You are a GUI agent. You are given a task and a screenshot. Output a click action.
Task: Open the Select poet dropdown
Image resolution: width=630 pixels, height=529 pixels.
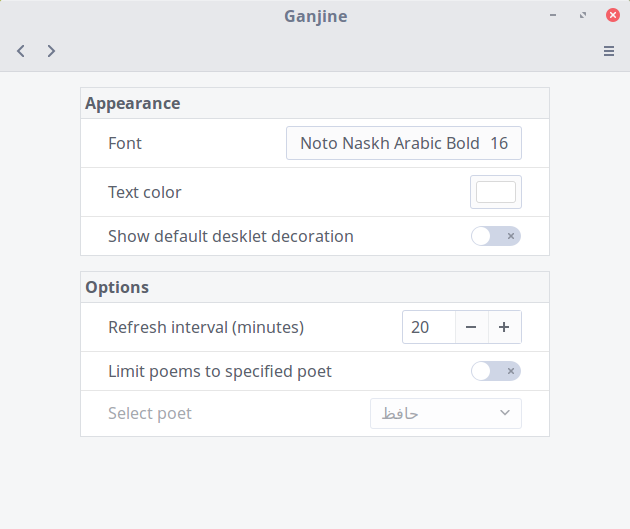(445, 413)
